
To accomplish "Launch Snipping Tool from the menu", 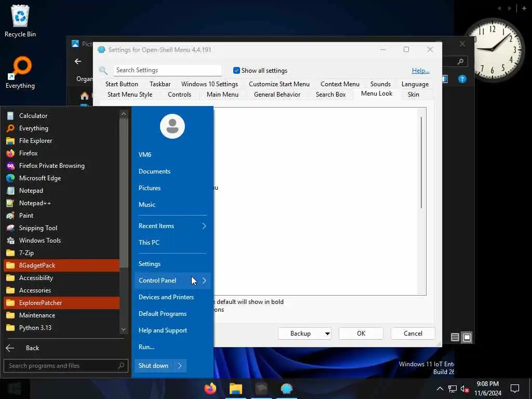I will 61,228.
